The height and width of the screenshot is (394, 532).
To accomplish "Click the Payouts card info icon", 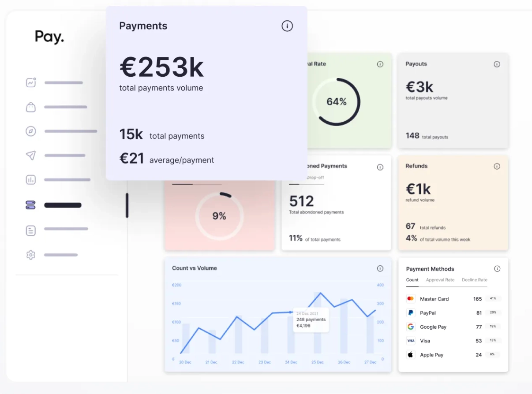I will 497,64.
